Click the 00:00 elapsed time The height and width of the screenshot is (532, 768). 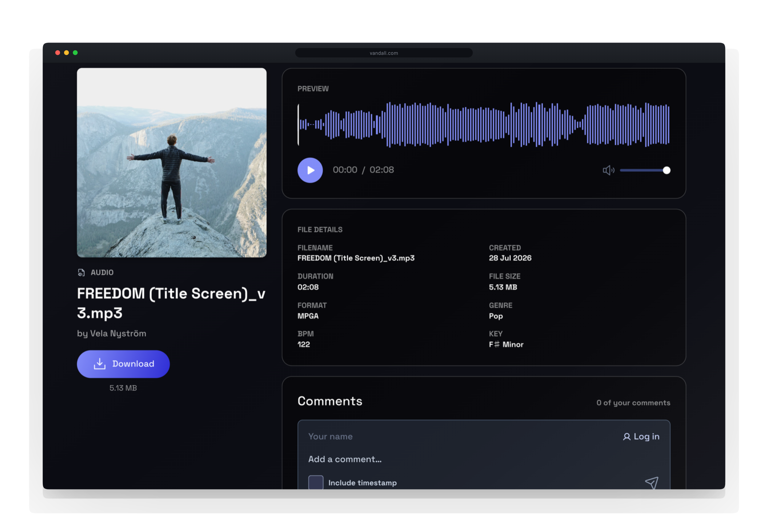(x=345, y=170)
